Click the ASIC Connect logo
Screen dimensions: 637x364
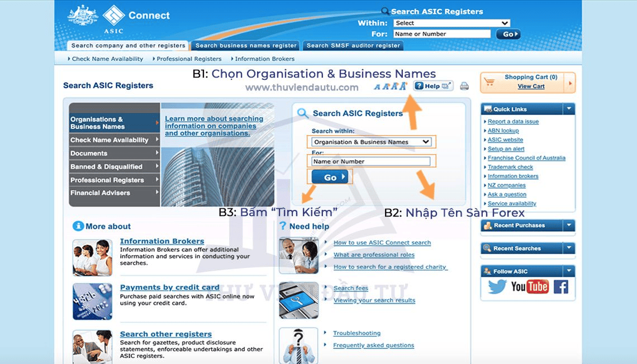coord(118,19)
